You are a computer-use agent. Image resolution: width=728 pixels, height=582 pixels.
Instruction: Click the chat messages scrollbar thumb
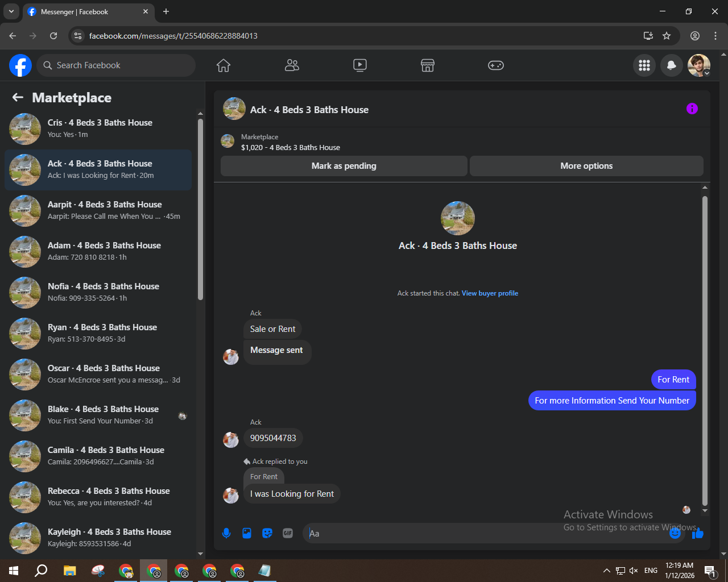(x=705, y=350)
